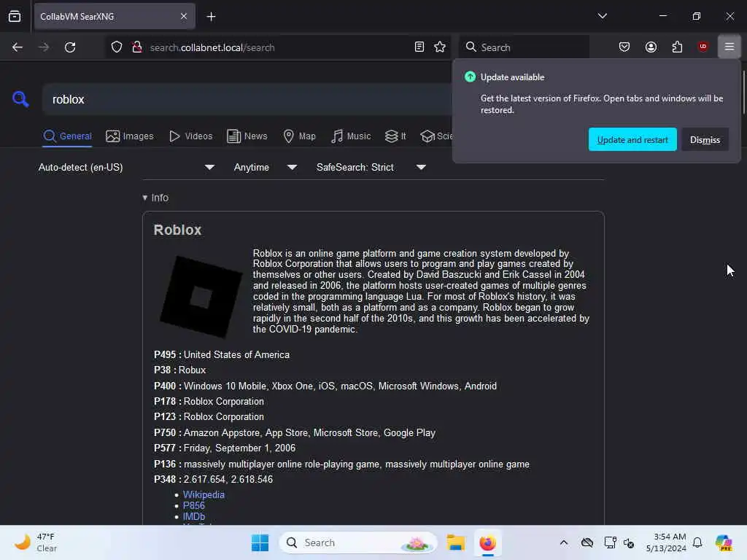Go forward with the forward arrow
The width and height of the screenshot is (747, 560).
point(43,47)
